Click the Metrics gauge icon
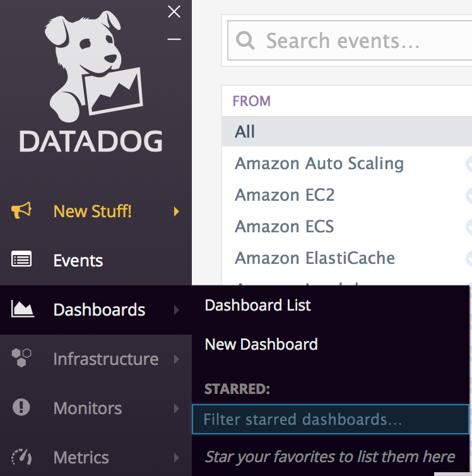This screenshot has height=476, width=472. pyautogui.click(x=21, y=457)
